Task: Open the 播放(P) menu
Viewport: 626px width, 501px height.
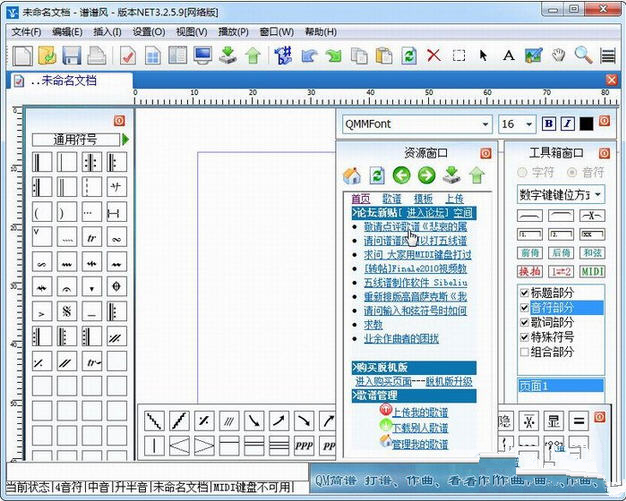Action: coord(233,31)
